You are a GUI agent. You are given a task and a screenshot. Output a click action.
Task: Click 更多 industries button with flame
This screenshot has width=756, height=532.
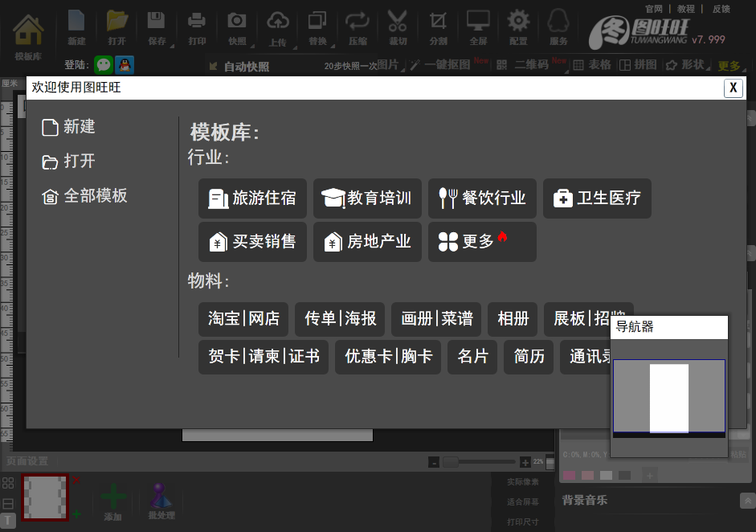click(482, 242)
